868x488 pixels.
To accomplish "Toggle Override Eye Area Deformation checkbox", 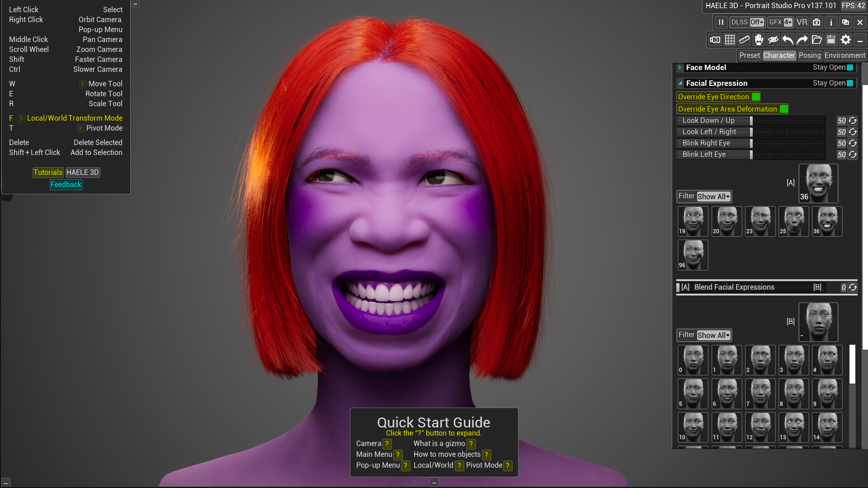I will [x=784, y=109].
